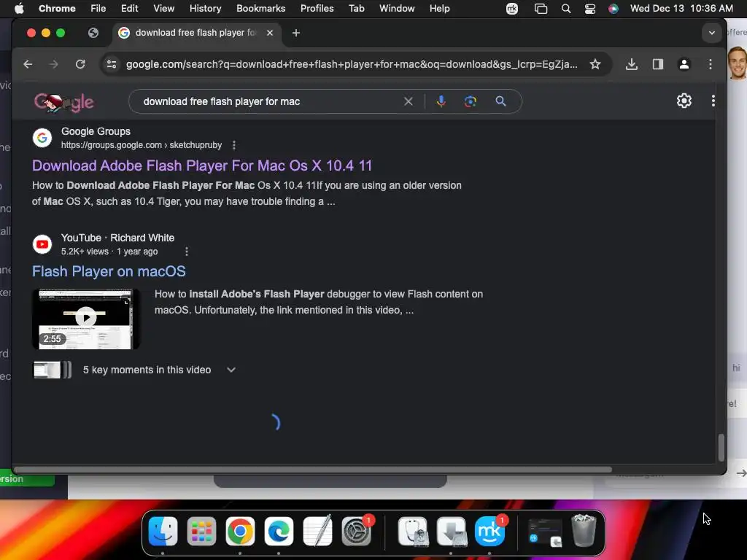The height and width of the screenshot is (560, 747).
Task: Open site information icon in address bar
Action: [x=112, y=64]
